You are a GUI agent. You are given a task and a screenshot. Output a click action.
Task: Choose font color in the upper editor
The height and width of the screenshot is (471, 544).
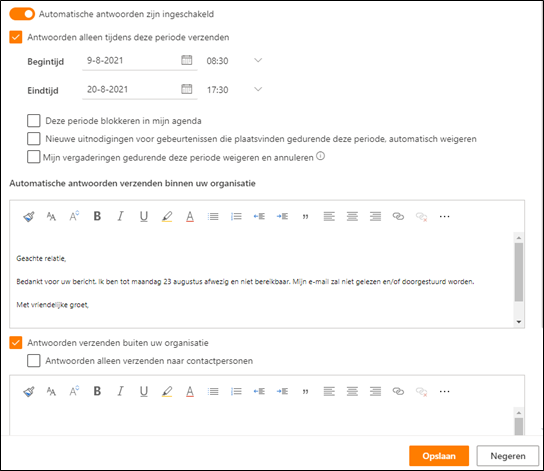190,216
